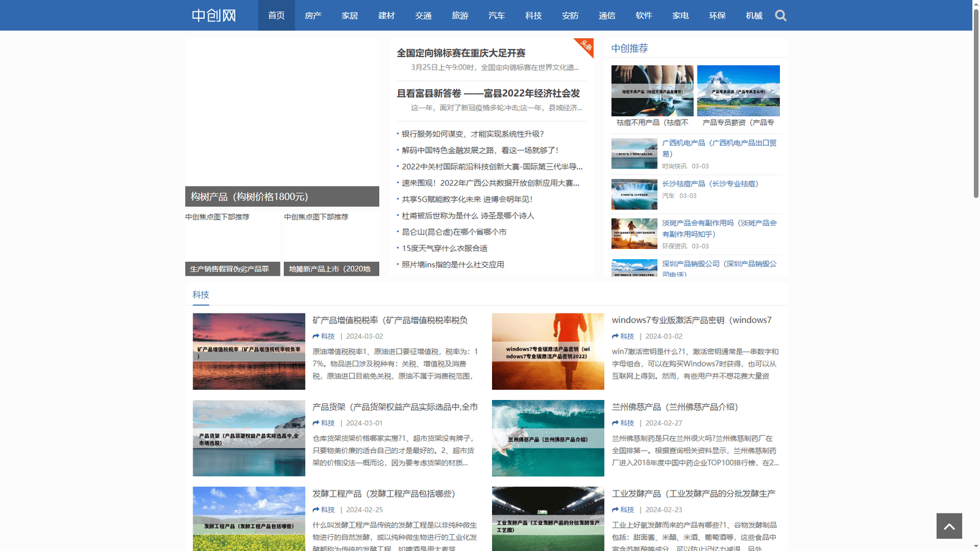Go to the 家电 channel
This screenshot has height=551, width=980.
681,15
